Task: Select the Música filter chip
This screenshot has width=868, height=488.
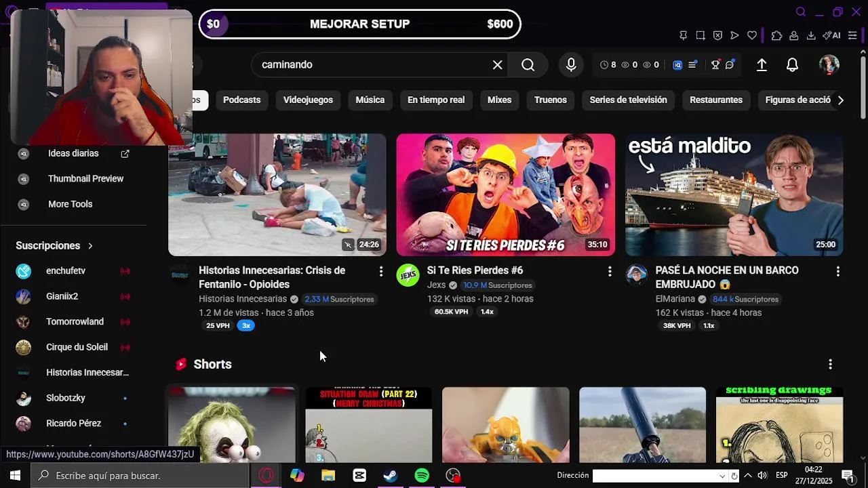Action: [370, 100]
